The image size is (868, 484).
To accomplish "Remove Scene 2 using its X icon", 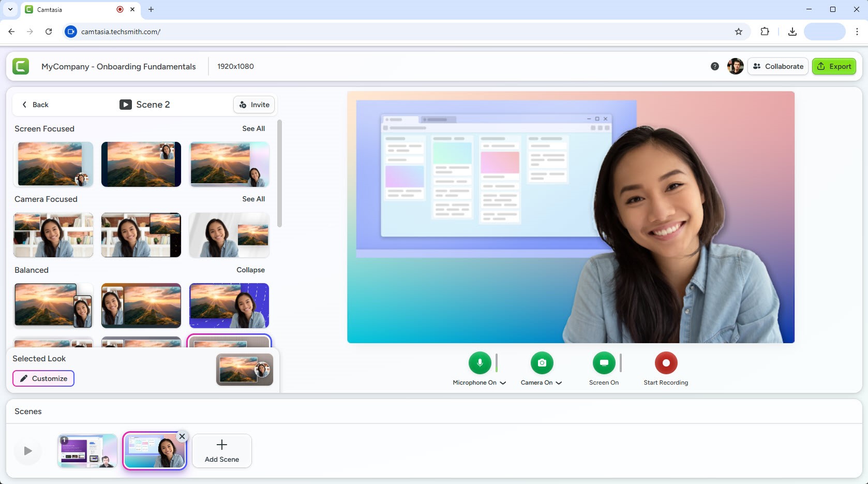I will [182, 436].
